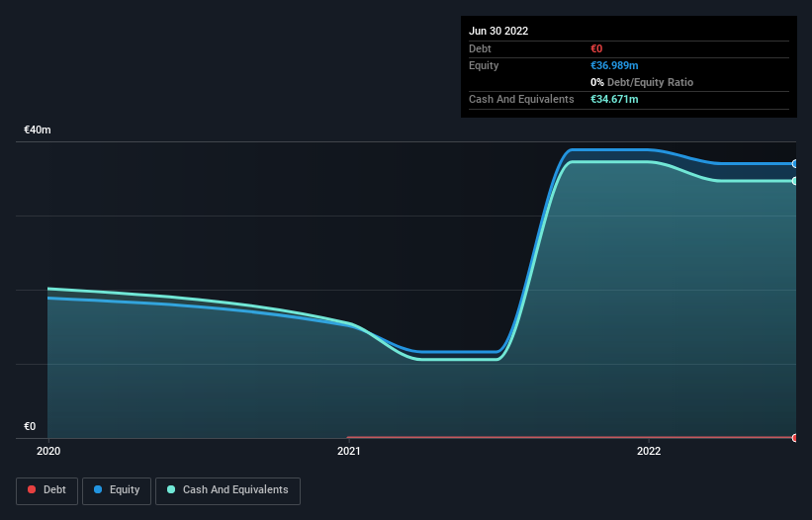The width and height of the screenshot is (812, 520).
Task: Click the Debt row label in tooltip
Action: click(480, 48)
